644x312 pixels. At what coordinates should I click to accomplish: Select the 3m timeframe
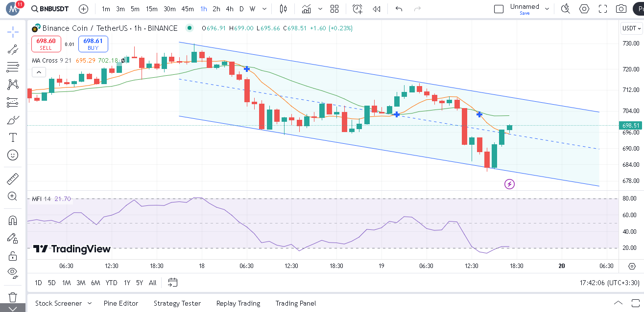(120, 9)
